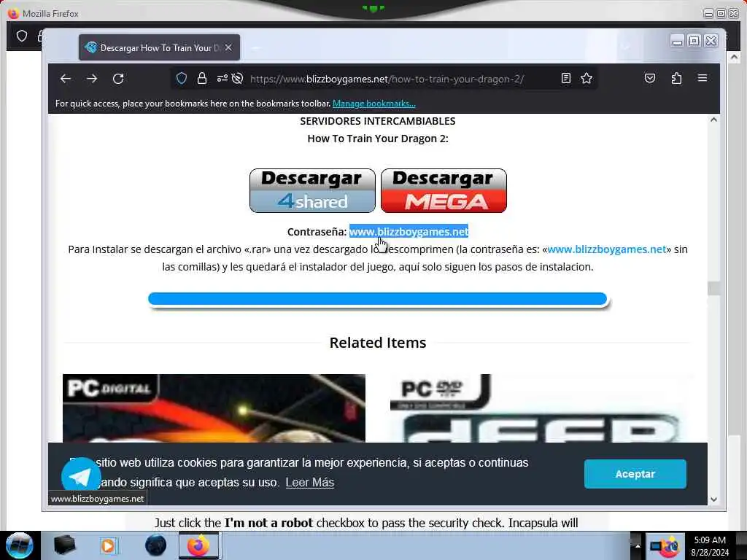Click the page vertical scrollbar thumb
The width and height of the screenshot is (747, 560).
pos(713,289)
